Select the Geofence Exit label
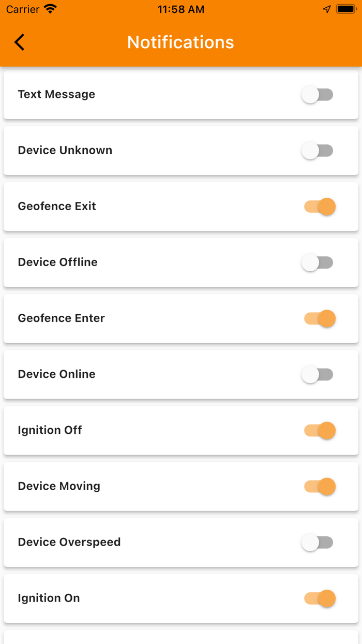The width and height of the screenshot is (362, 644). [57, 206]
